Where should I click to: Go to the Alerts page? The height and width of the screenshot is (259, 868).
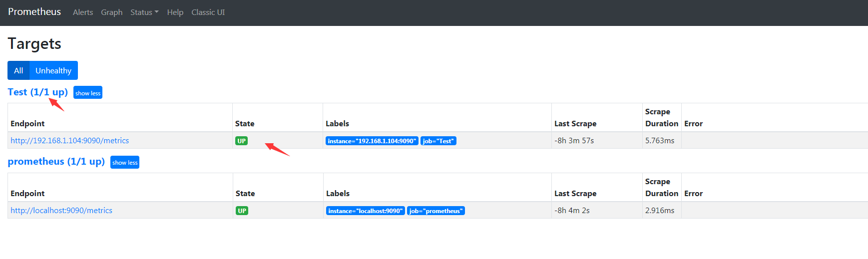click(x=83, y=12)
